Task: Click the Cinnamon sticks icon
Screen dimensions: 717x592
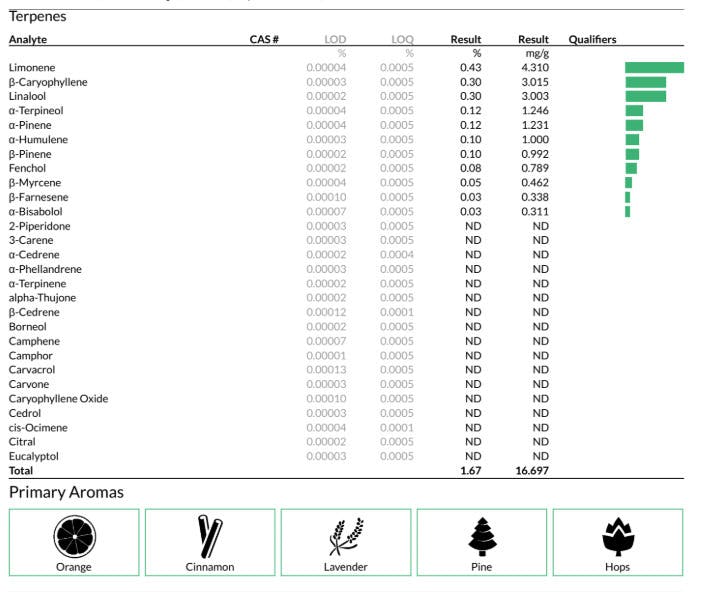Action: click(210, 536)
